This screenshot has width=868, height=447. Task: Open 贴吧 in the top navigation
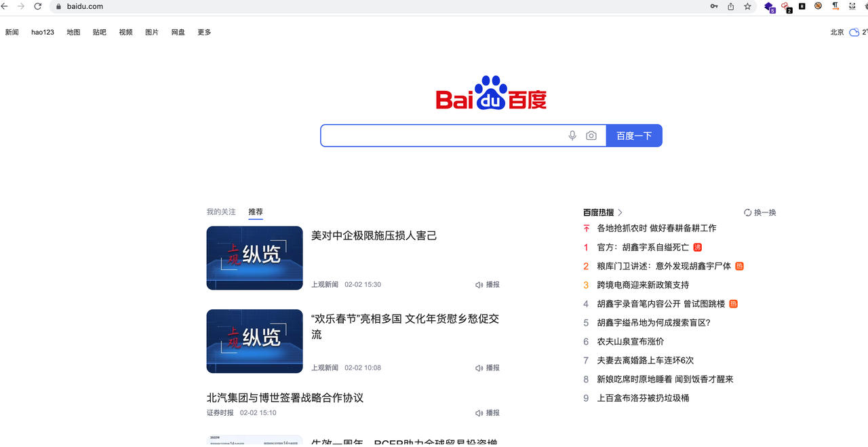coord(100,32)
